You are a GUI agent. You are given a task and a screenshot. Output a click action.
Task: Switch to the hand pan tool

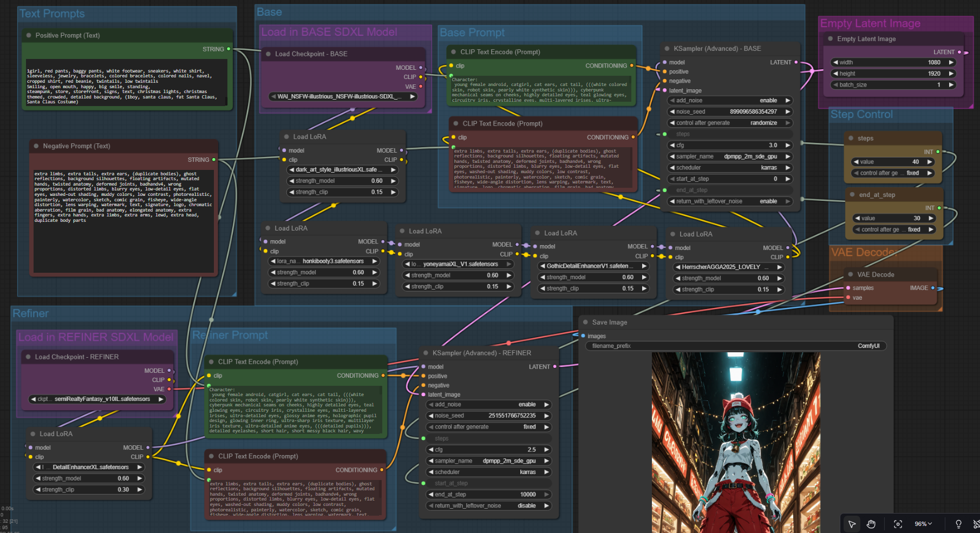coord(871,524)
